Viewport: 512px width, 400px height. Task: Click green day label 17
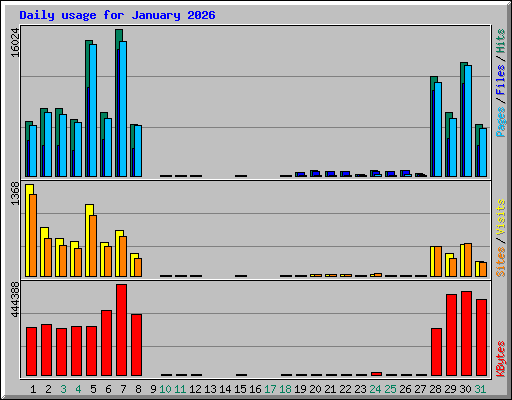(270, 389)
